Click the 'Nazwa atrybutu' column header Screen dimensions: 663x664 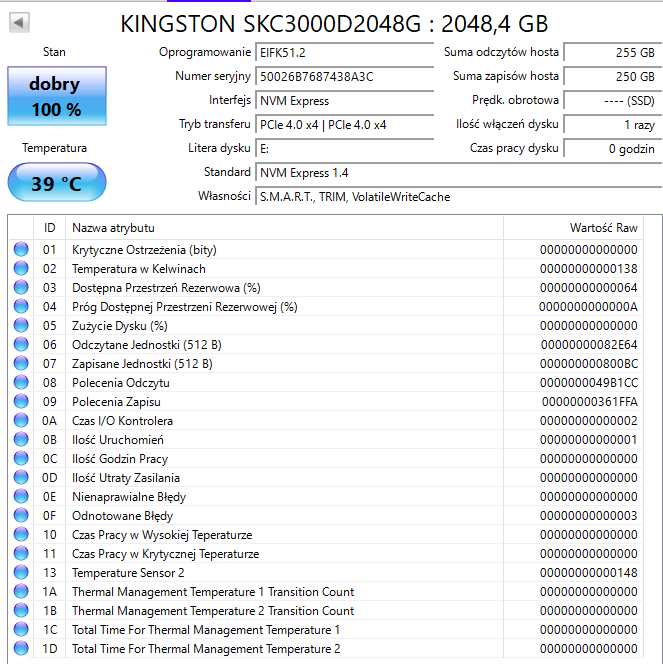point(285,228)
